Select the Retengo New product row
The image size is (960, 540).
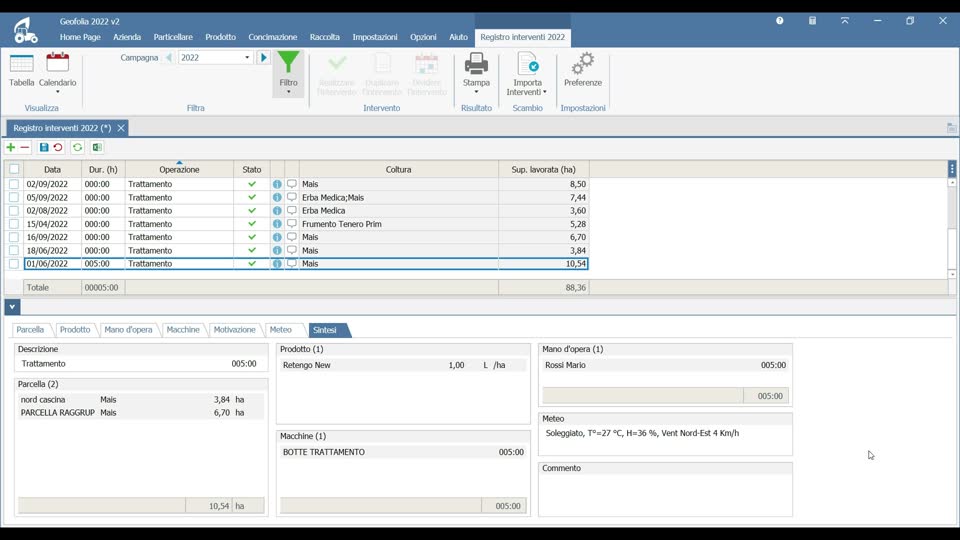coord(403,366)
